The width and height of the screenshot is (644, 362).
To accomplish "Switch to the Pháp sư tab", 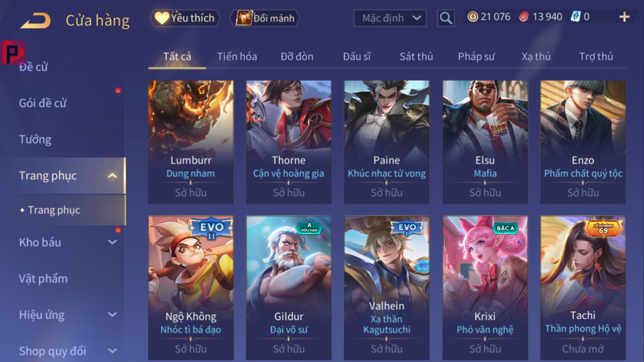I will [476, 56].
